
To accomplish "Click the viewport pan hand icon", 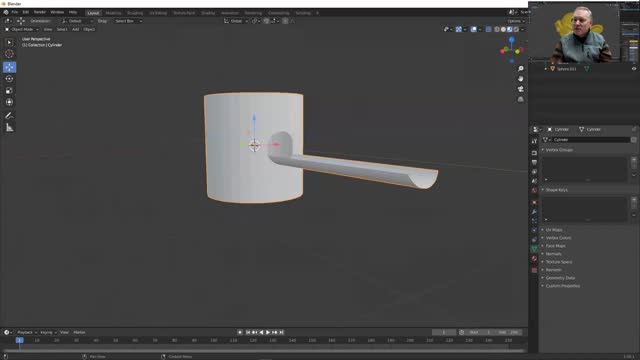I will [x=520, y=79].
